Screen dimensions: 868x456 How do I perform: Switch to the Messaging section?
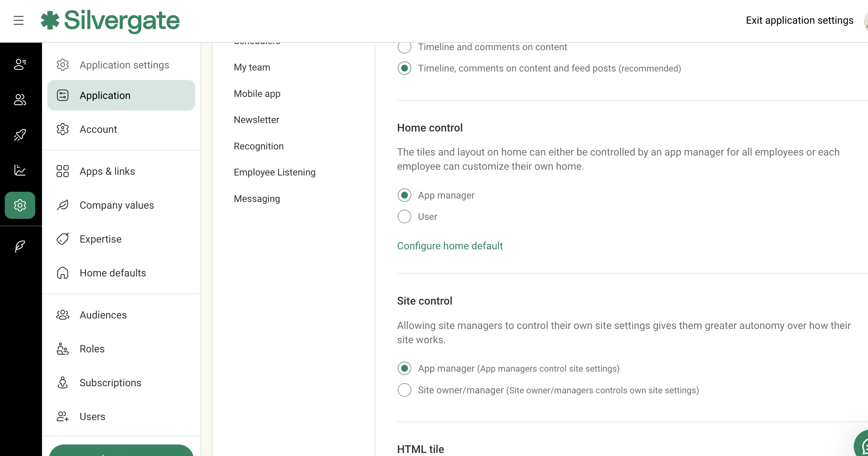256,199
